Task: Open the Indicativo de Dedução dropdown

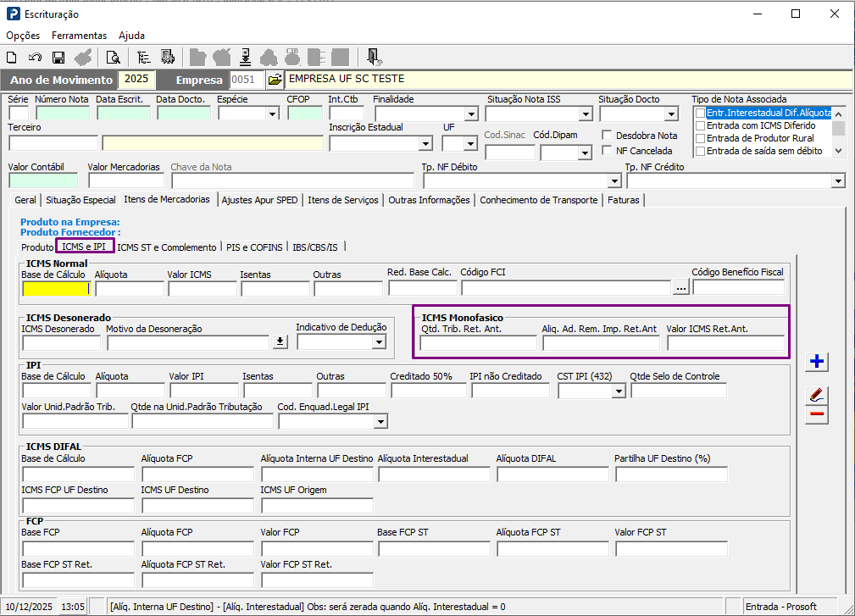Action: [x=379, y=341]
